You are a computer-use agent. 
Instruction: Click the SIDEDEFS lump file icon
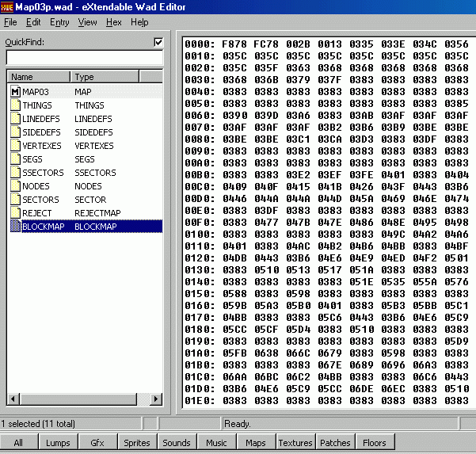tap(15, 132)
